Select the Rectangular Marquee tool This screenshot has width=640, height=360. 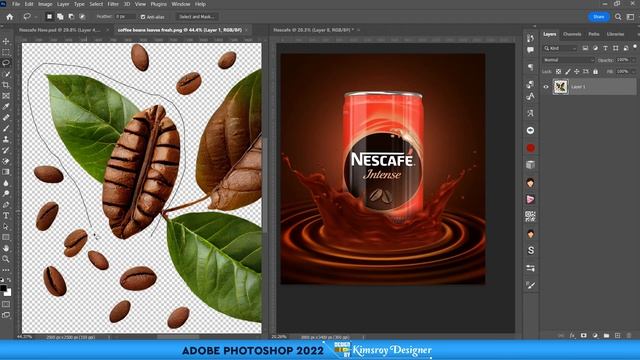pyautogui.click(x=6, y=52)
